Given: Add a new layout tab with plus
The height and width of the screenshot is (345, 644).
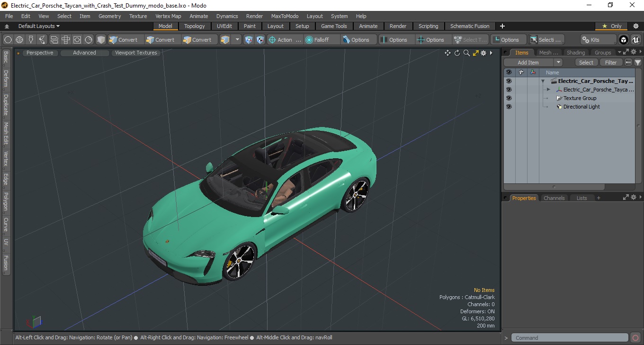Looking at the screenshot, I should [502, 26].
